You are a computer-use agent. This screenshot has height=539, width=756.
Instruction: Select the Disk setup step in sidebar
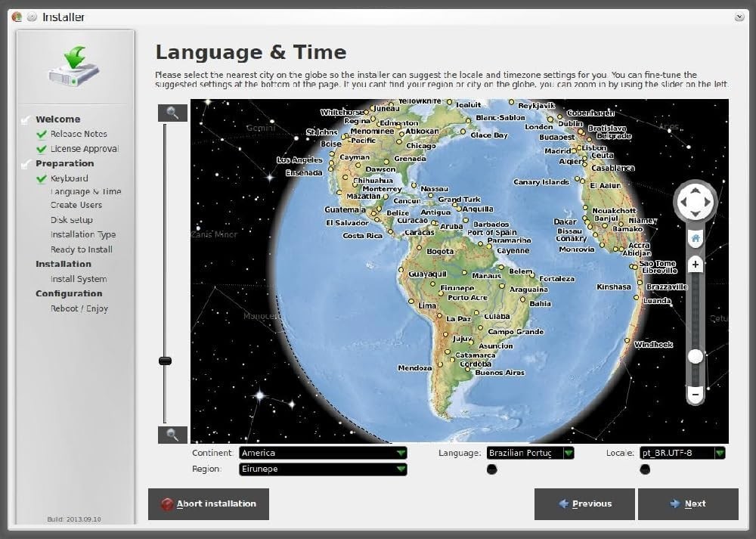pyautogui.click(x=71, y=220)
